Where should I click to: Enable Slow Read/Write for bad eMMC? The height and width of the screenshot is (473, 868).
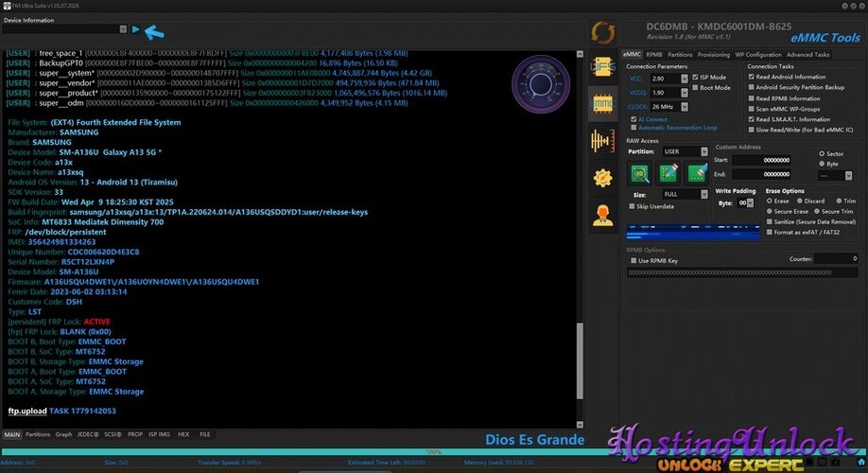[x=751, y=131]
